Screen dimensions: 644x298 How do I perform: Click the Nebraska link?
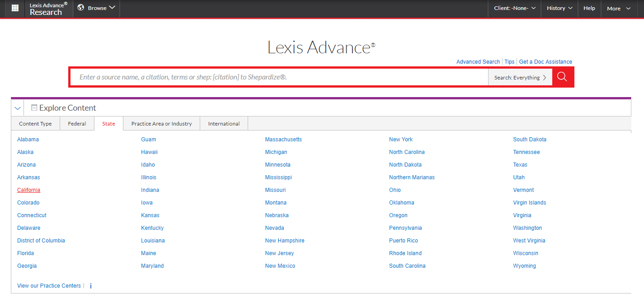pyautogui.click(x=277, y=215)
